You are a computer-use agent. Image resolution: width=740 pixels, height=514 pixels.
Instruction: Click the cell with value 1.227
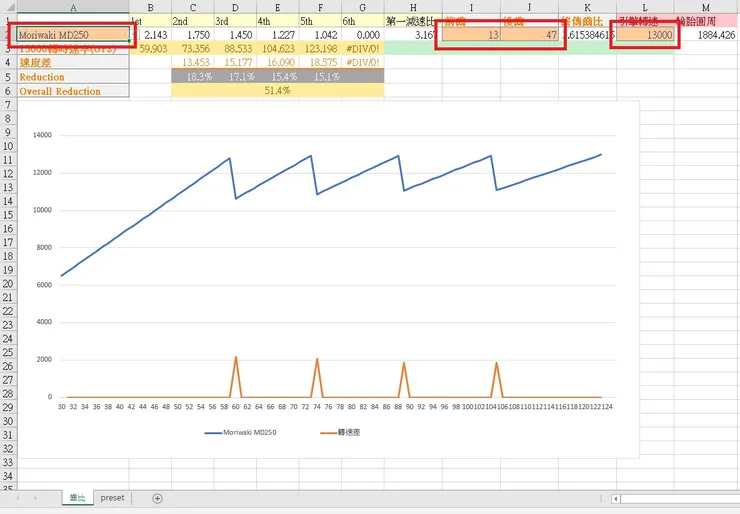[278, 35]
